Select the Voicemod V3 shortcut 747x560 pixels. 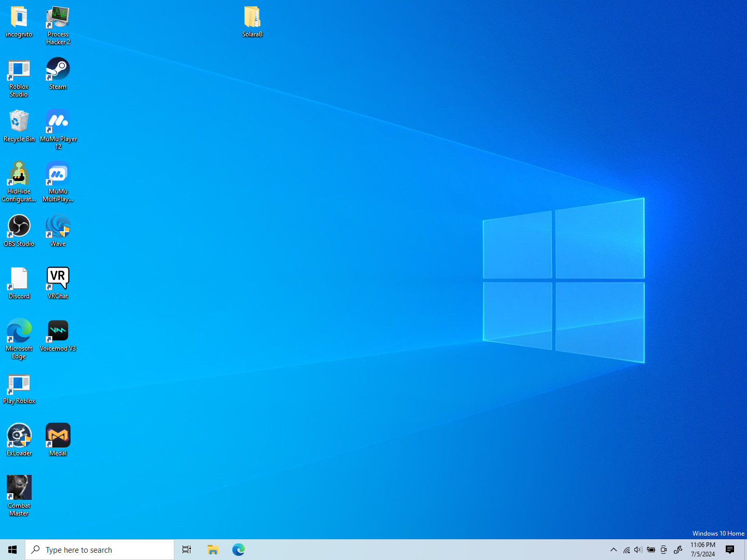pos(58,335)
